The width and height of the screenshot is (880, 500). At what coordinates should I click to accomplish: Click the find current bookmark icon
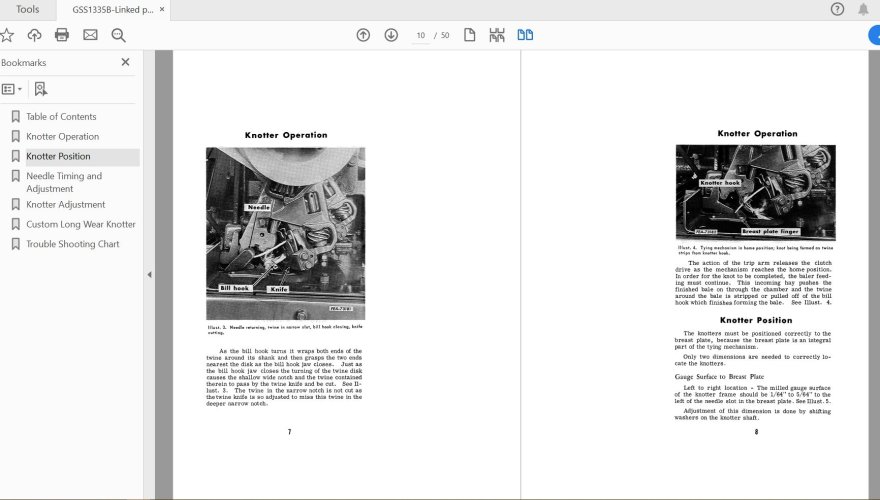[x=40, y=89]
